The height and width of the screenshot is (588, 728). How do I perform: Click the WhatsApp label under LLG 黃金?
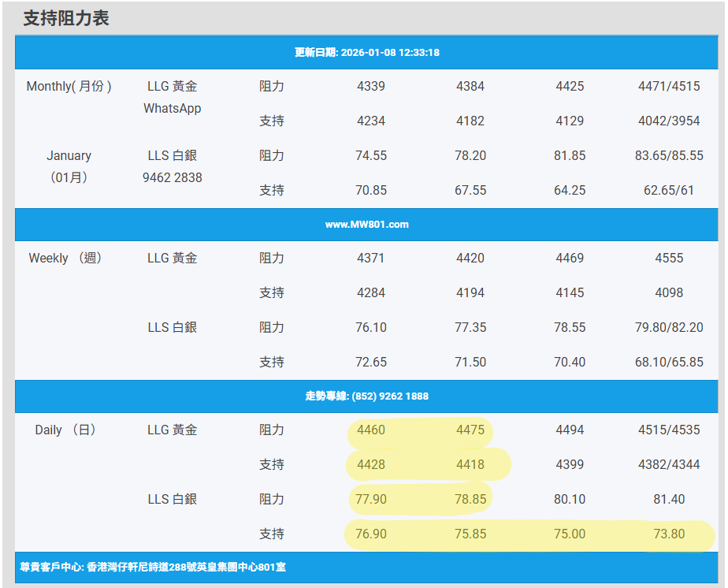tap(172, 109)
